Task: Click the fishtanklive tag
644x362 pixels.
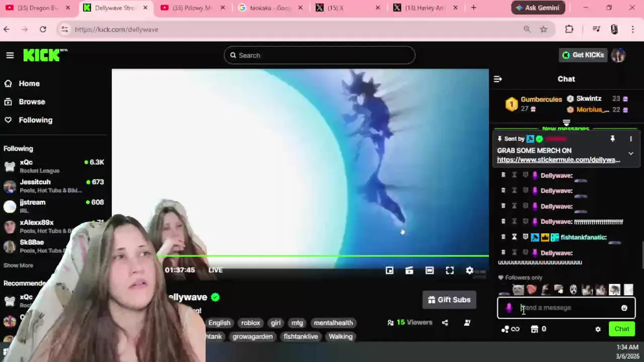Action: pyautogui.click(x=301, y=336)
